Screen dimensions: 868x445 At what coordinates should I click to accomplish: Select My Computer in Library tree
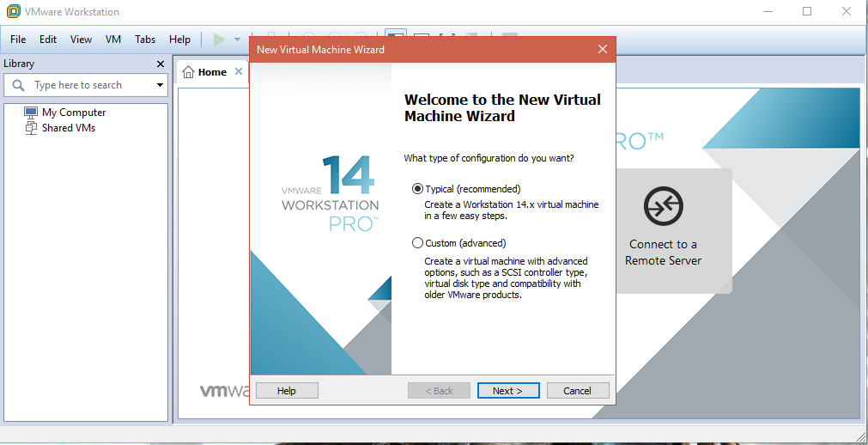pyautogui.click(x=74, y=112)
